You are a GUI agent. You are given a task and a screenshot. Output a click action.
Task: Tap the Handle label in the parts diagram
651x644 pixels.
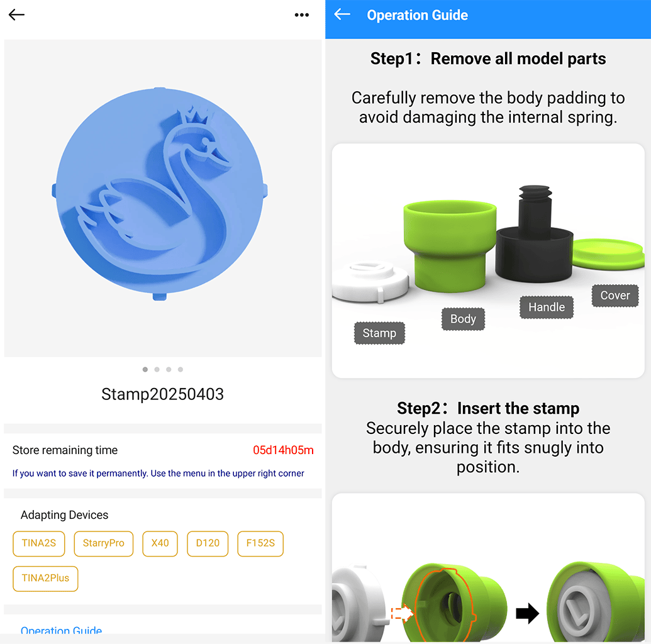coord(547,308)
